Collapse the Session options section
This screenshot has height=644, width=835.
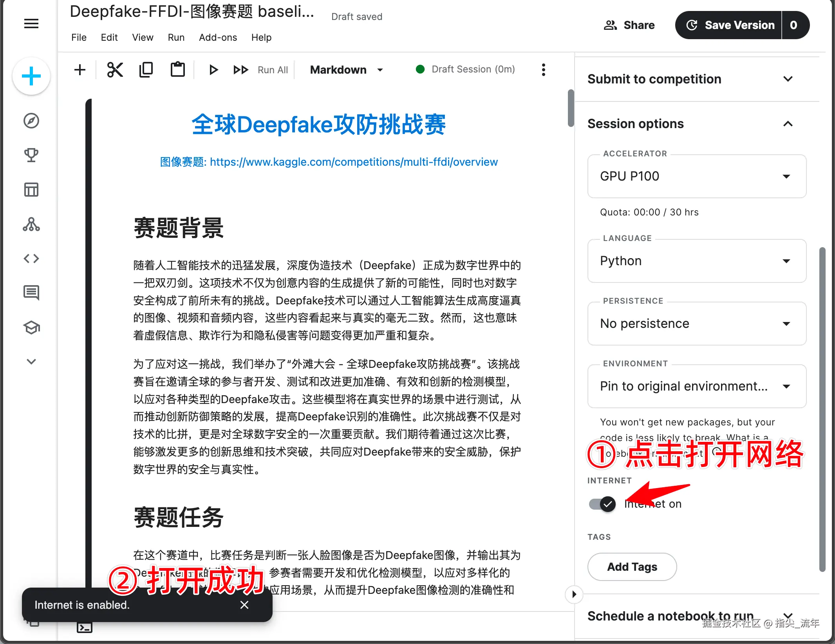tap(788, 124)
